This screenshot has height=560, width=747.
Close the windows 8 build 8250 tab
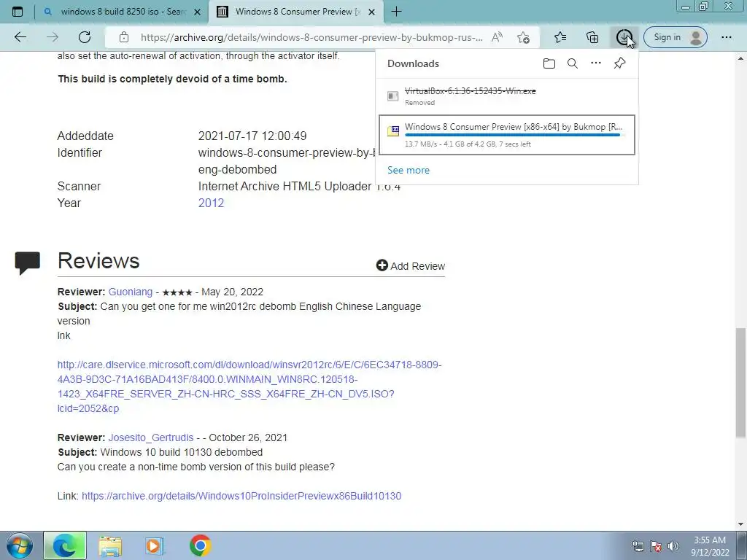coord(197,12)
